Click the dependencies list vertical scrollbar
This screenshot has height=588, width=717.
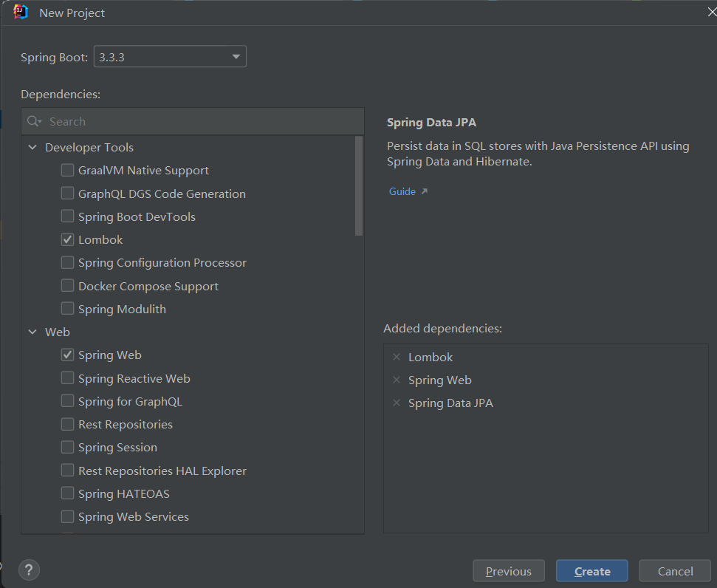[359, 186]
